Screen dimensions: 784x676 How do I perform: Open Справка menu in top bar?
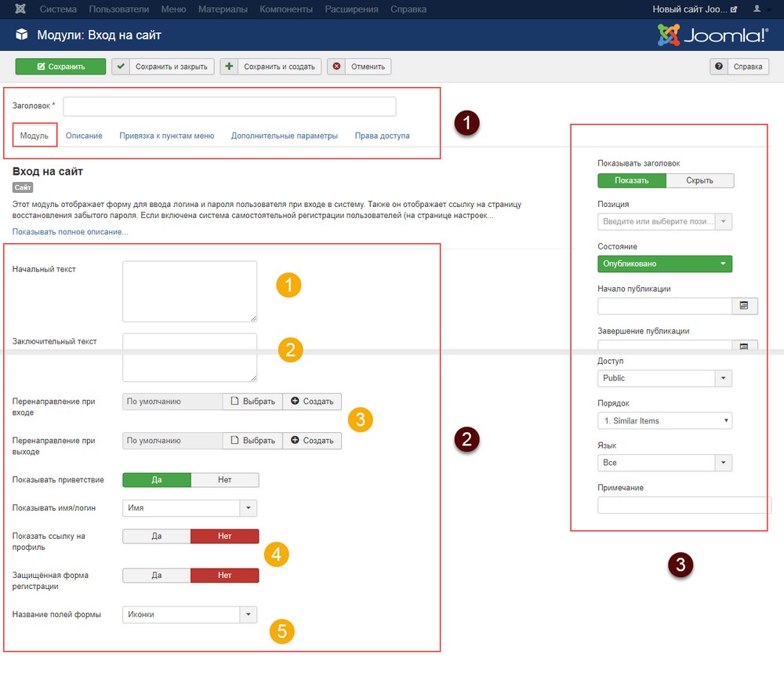408,9
